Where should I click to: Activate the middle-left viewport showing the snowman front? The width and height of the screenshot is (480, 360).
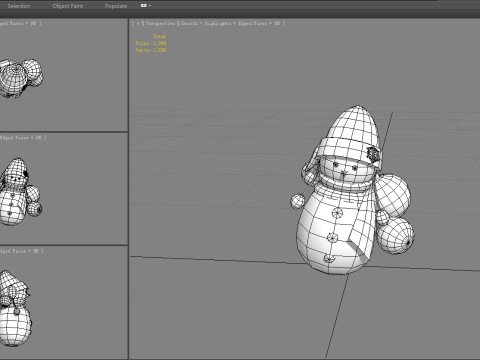tap(63, 189)
